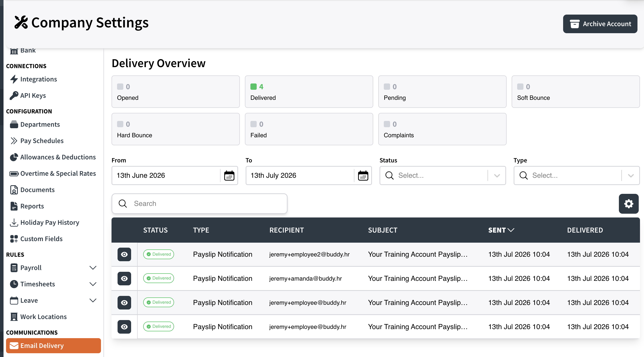This screenshot has height=357, width=644.
Task: Click the Archive Account button
Action: click(x=600, y=24)
